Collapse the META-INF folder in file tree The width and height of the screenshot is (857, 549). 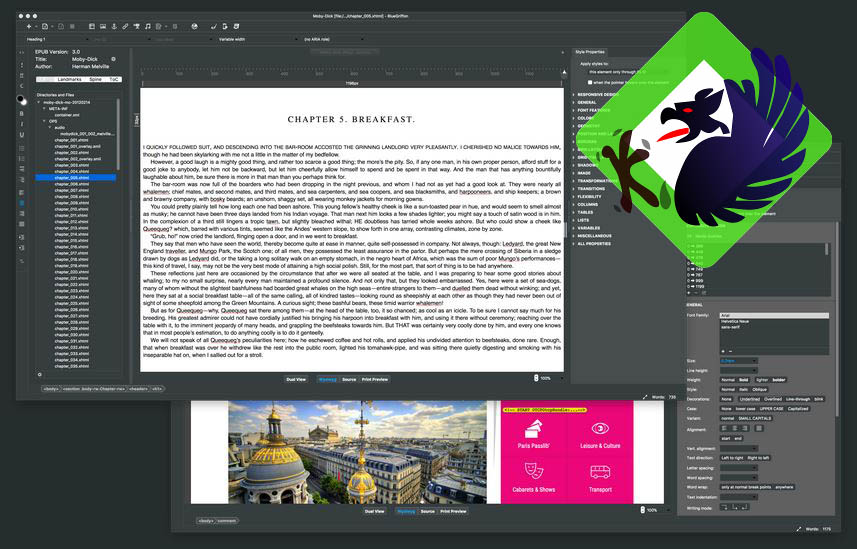coord(44,109)
